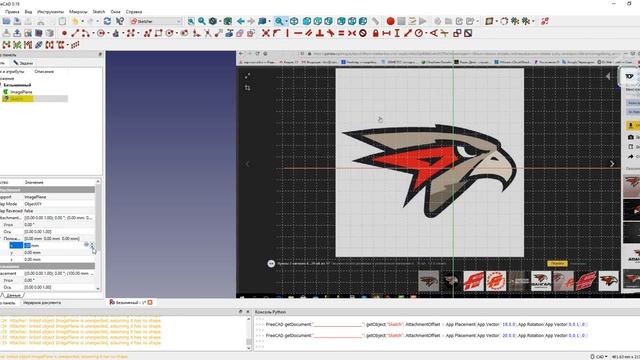Expand the radius constraint options dropdown
Viewport: 640px width, 360px height.
click(x=426, y=33)
